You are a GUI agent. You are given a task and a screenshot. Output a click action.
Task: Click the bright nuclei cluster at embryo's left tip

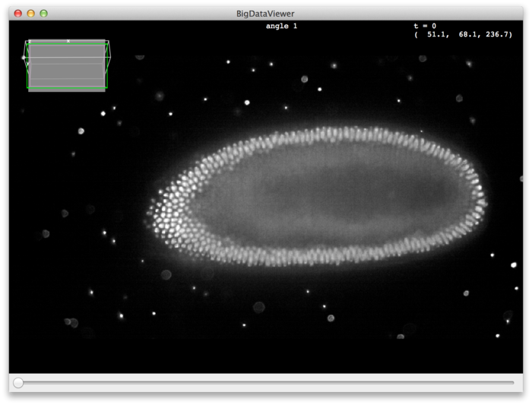pyautogui.click(x=163, y=213)
